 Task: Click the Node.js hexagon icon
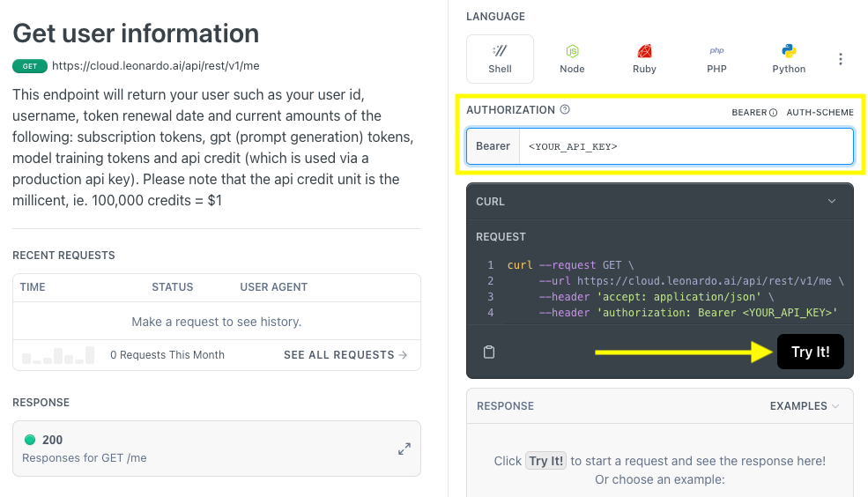[572, 51]
